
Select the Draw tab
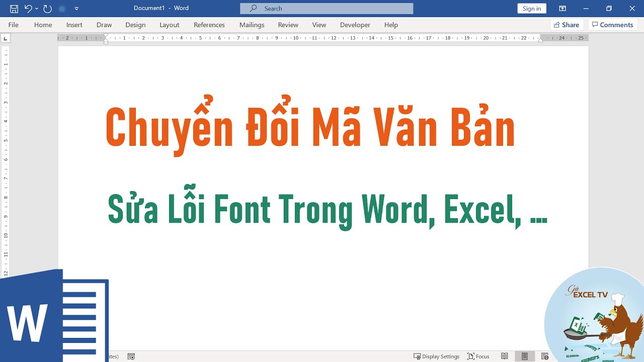(104, 25)
